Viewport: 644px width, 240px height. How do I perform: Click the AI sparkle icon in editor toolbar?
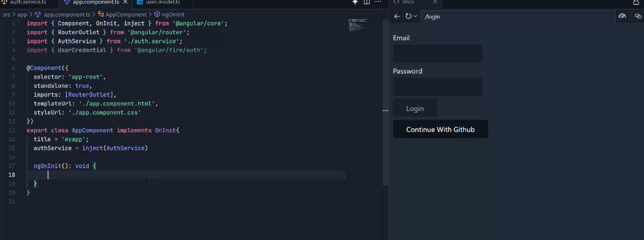point(355,2)
